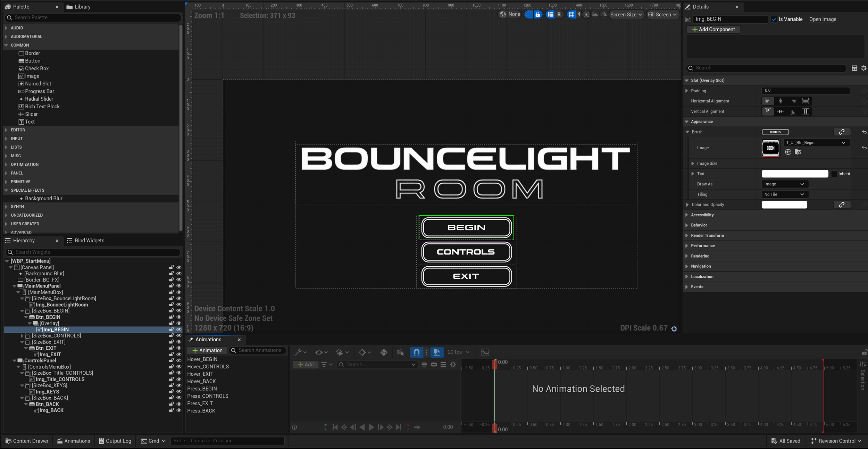Image resolution: width=868 pixels, height=449 pixels.
Task: Expand SizeBox_CONTROLS in the hierarchy
Action: point(22,336)
